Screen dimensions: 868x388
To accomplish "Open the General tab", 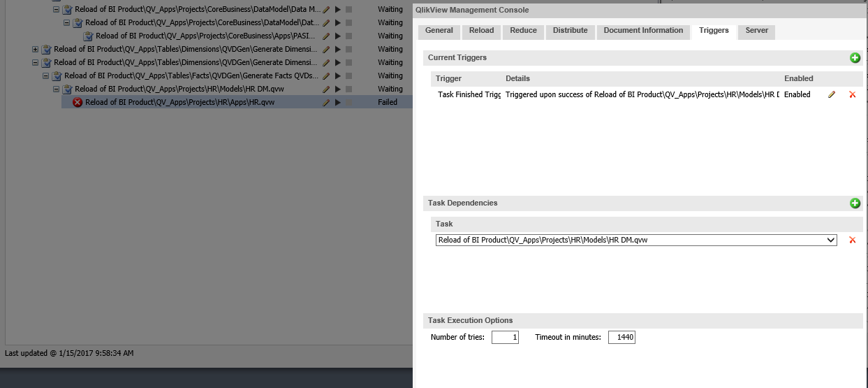I will (439, 31).
